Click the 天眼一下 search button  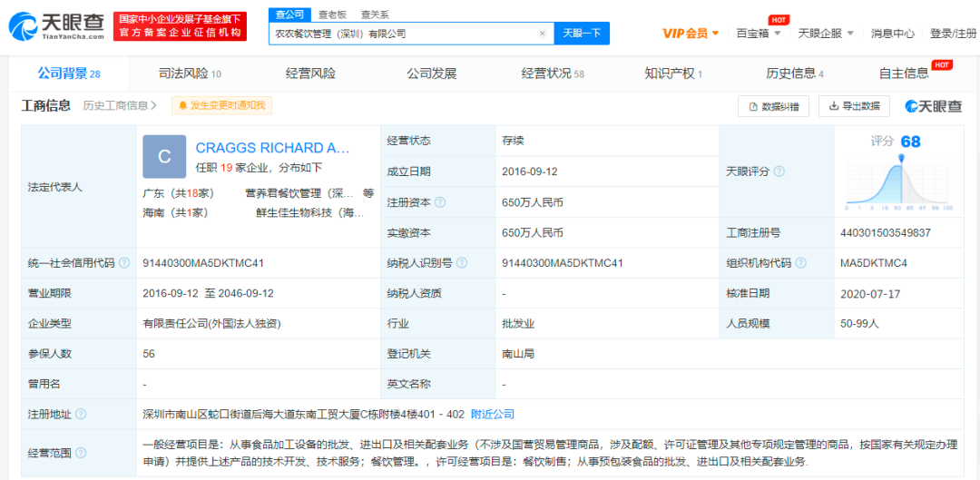coord(582,34)
